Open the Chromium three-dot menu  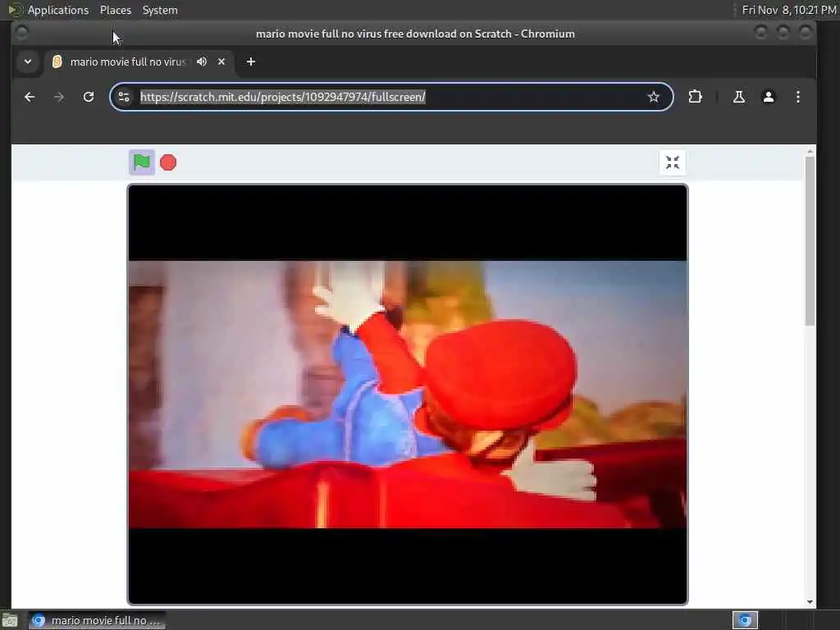(797, 97)
